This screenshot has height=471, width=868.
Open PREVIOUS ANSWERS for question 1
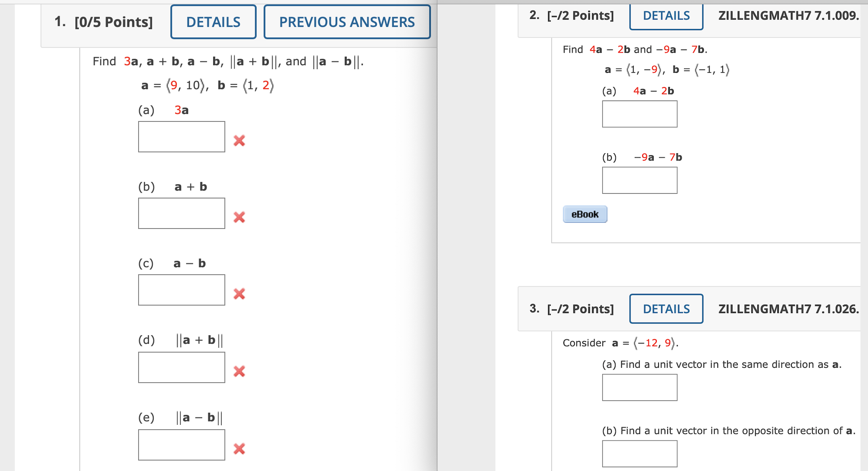click(x=347, y=21)
